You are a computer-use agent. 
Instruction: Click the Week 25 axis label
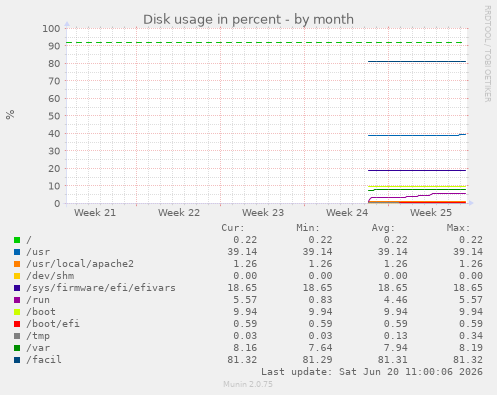(431, 213)
